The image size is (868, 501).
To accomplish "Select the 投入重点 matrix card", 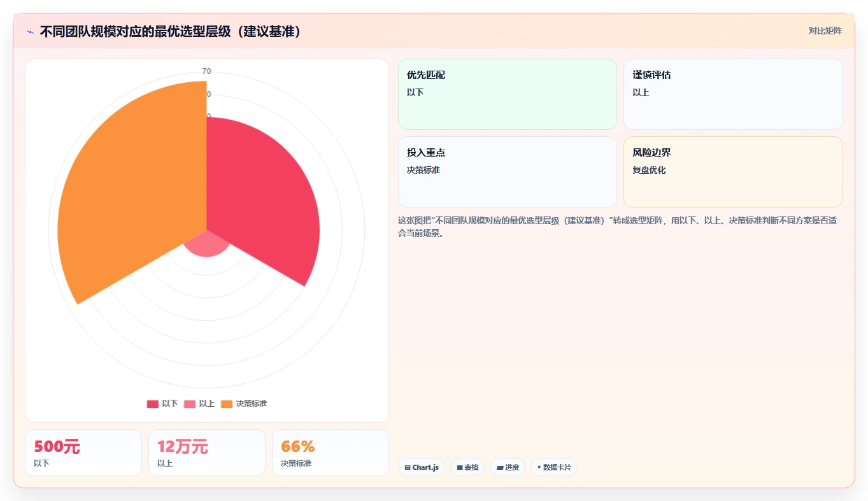I will tap(508, 172).
